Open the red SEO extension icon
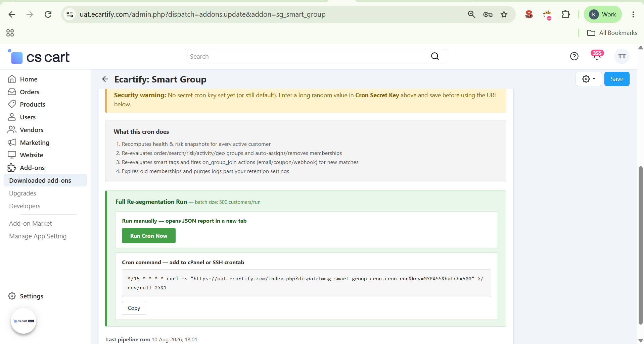 point(529,14)
